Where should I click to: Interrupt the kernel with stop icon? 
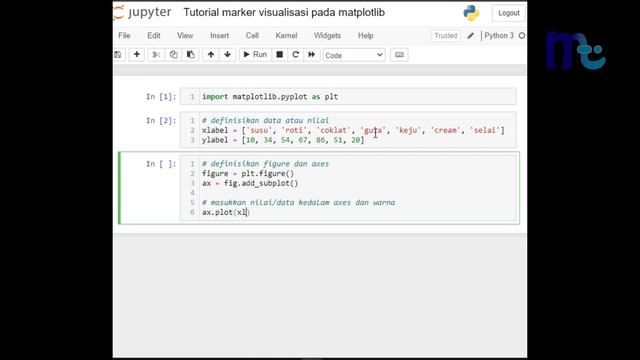[x=280, y=55]
